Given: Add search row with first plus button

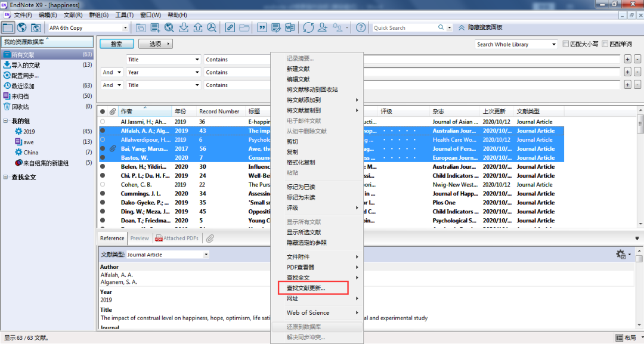Looking at the screenshot, I should click(x=627, y=60).
